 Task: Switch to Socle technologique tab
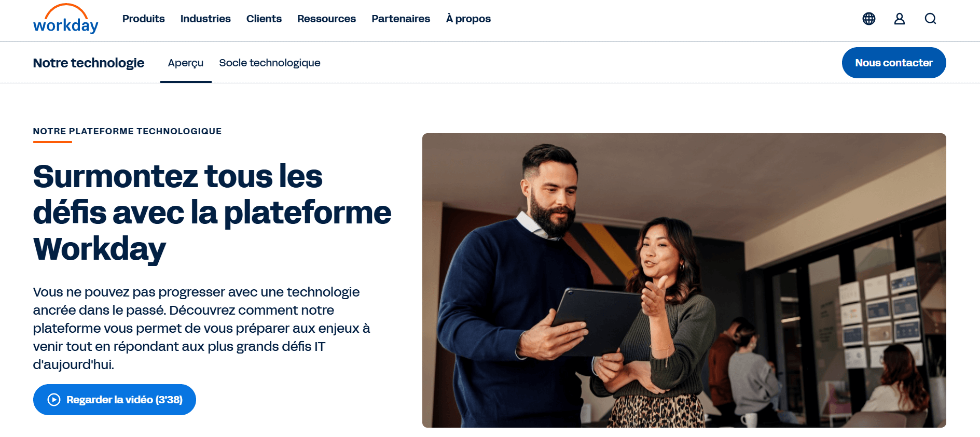click(270, 63)
